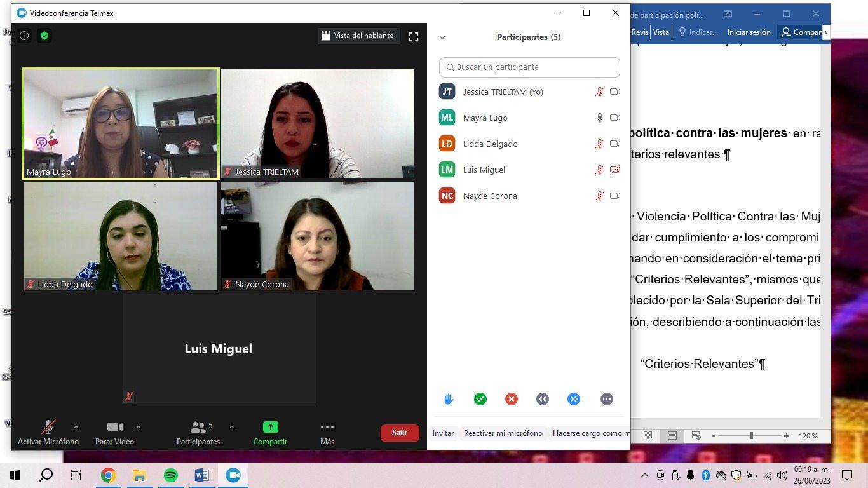Viewport: 868px width, 488px height.
Task: Select Lidda Delgado's video tile
Action: tap(121, 236)
